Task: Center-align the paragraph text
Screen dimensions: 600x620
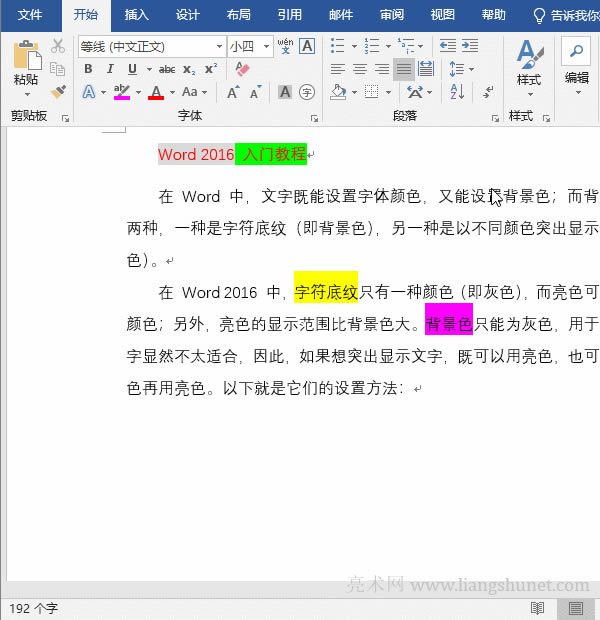Action: [359, 69]
